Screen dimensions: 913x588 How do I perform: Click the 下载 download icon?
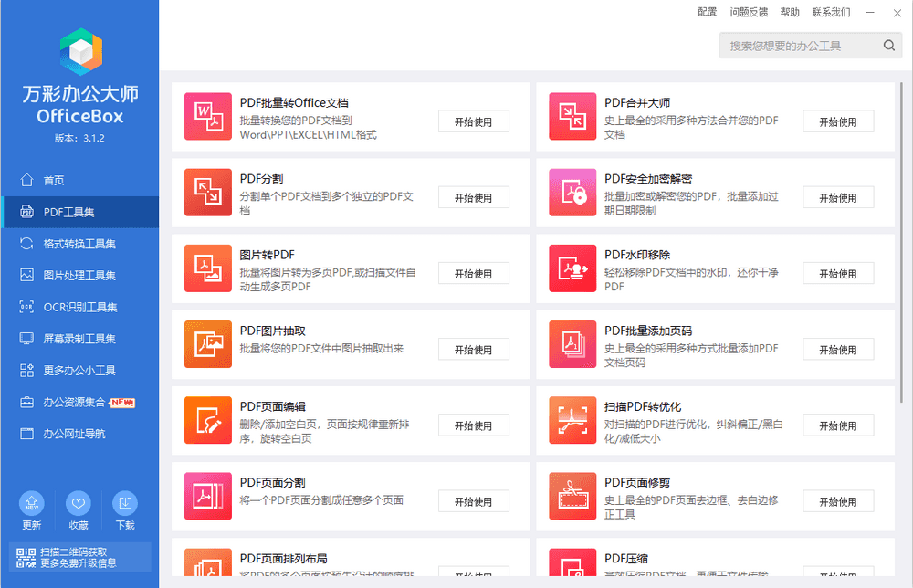click(x=125, y=502)
